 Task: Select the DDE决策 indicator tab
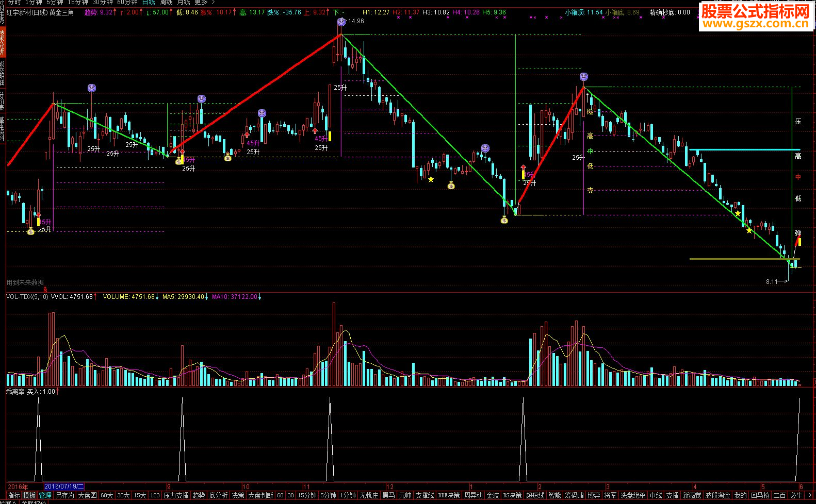pyautogui.click(x=449, y=495)
